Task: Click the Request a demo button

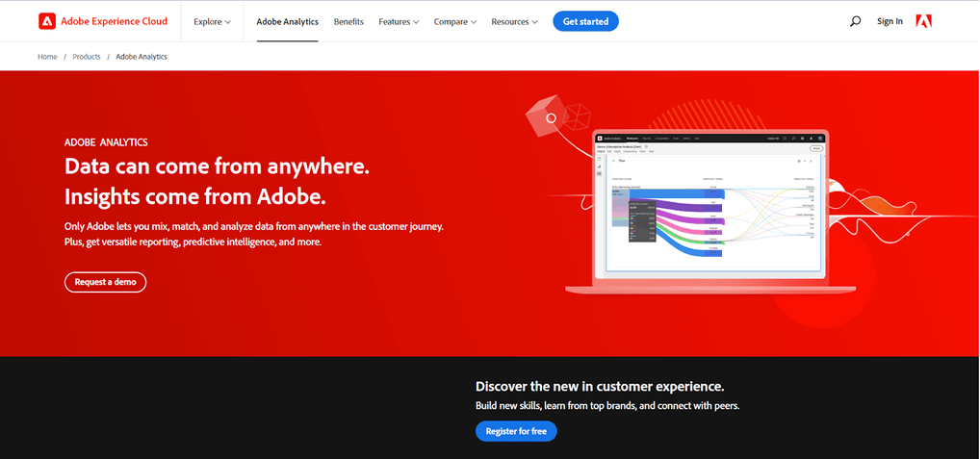Action: [105, 282]
